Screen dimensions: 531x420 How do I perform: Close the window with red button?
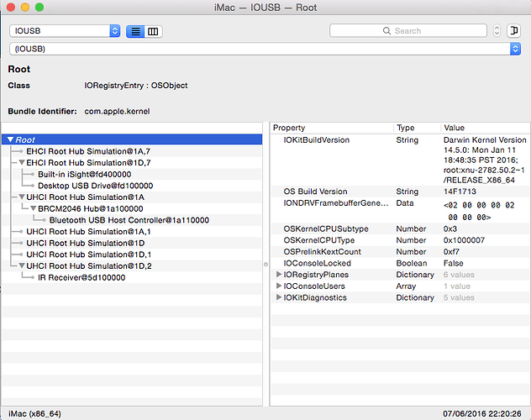click(x=10, y=7)
